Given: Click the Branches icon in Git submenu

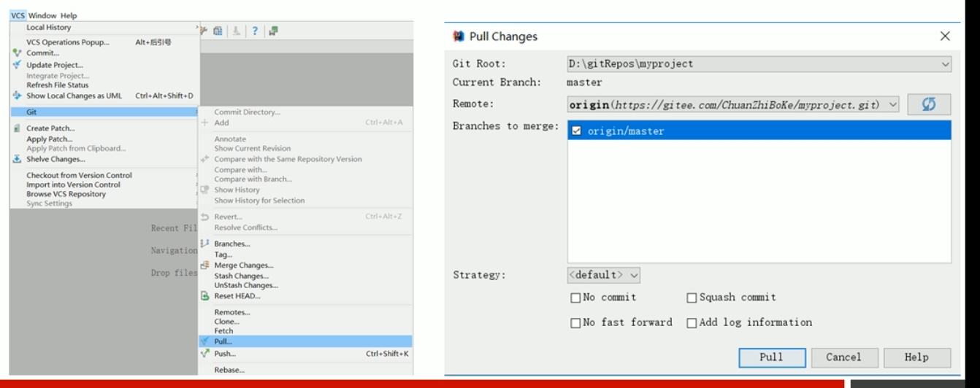Looking at the screenshot, I should tap(205, 244).
